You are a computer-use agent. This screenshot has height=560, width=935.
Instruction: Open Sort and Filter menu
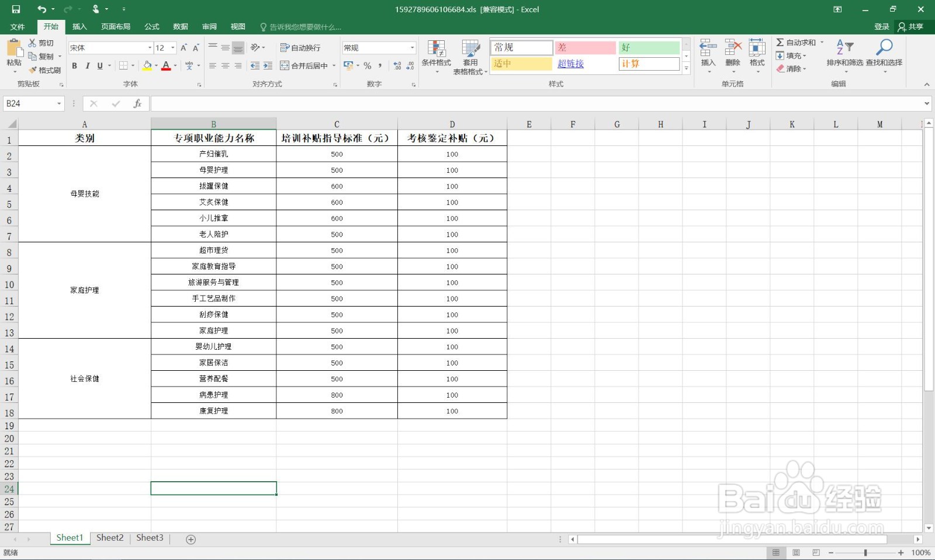tap(845, 56)
